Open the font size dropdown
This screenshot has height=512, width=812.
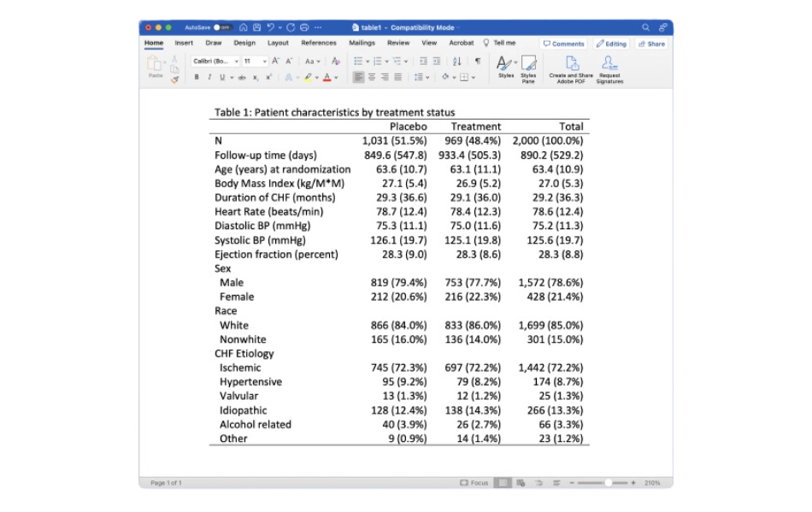click(255, 62)
